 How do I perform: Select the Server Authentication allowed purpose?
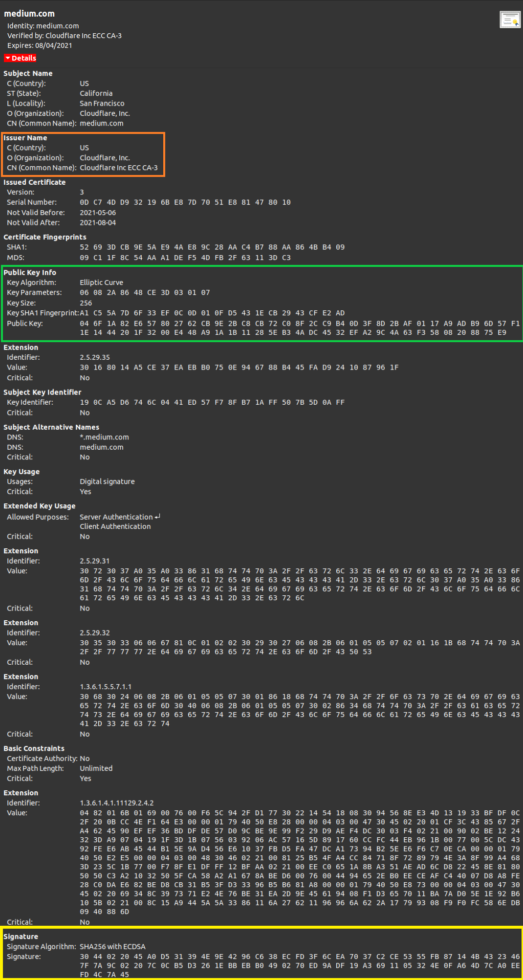pos(116,517)
